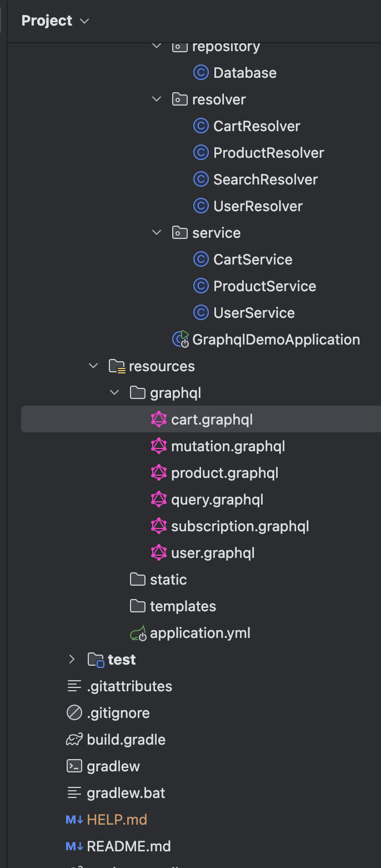Select the README.md file
Screen dimensions: 381x868
coord(129,846)
